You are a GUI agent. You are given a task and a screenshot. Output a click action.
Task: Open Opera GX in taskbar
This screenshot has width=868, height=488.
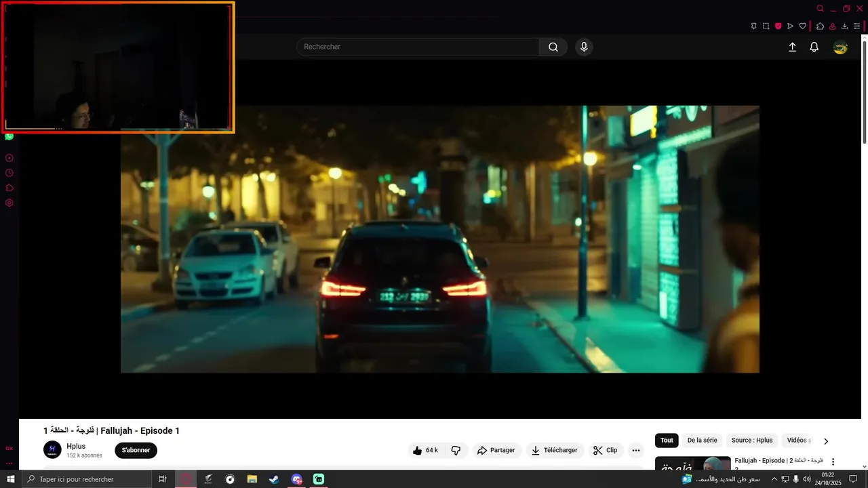[x=186, y=479]
